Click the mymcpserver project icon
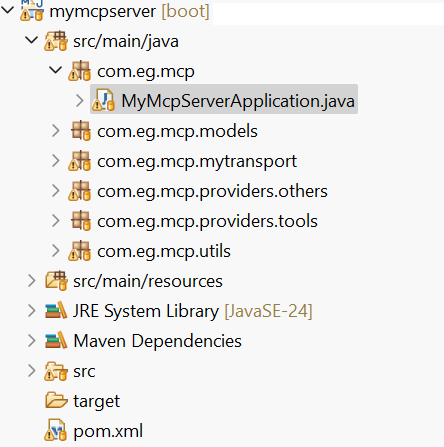This screenshot has width=444, height=447. pyautogui.click(x=32, y=10)
